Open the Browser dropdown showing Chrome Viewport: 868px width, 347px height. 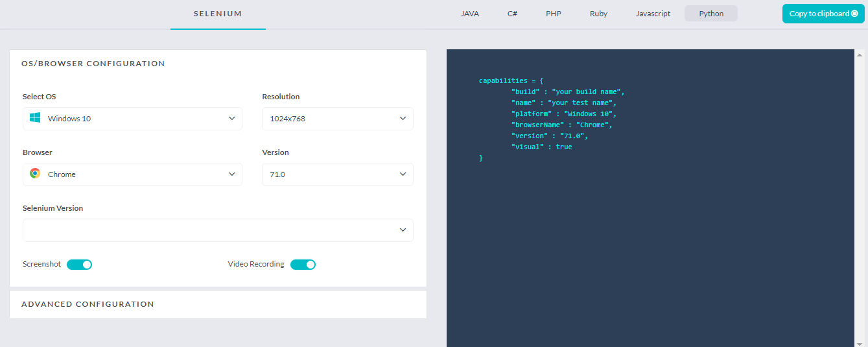[x=132, y=174]
